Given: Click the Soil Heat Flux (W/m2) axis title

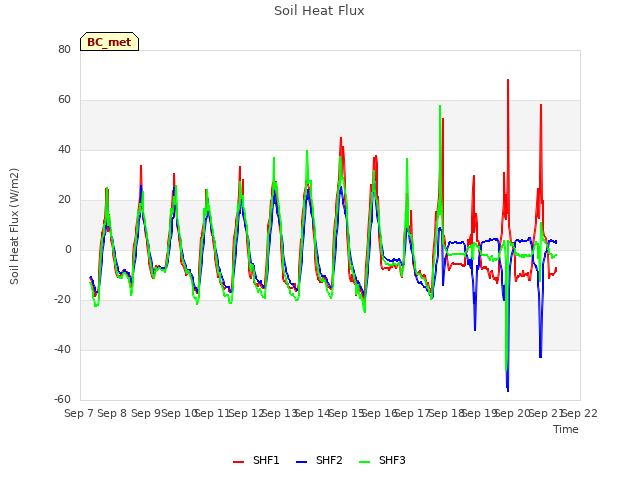Looking at the screenshot, I should click(14, 226).
